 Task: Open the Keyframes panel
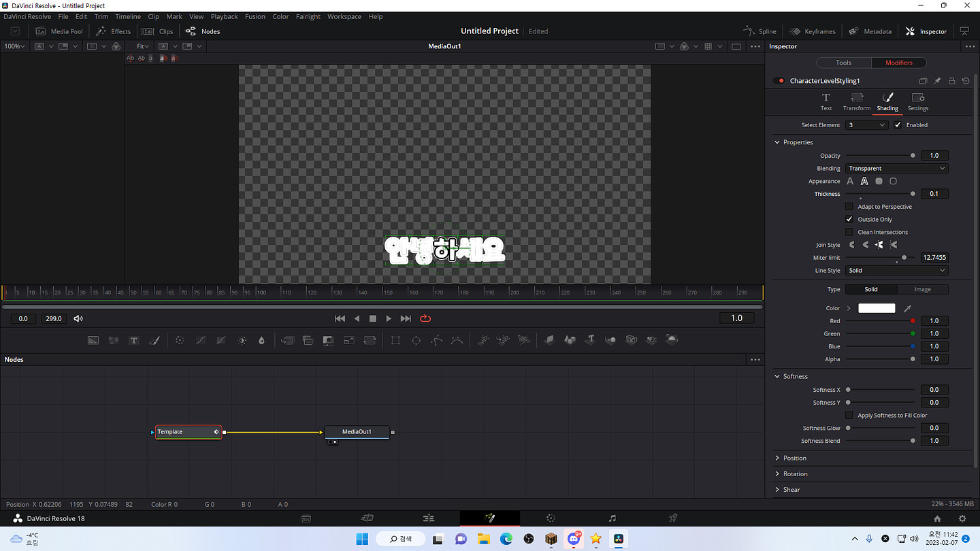(x=813, y=31)
